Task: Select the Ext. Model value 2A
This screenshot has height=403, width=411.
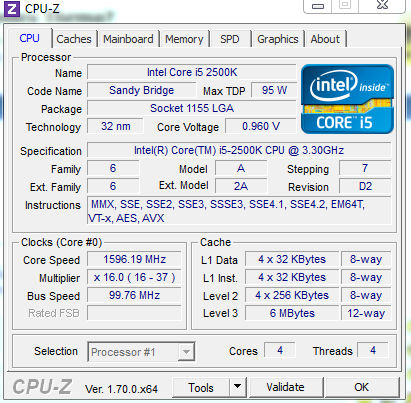Action: pos(241,186)
